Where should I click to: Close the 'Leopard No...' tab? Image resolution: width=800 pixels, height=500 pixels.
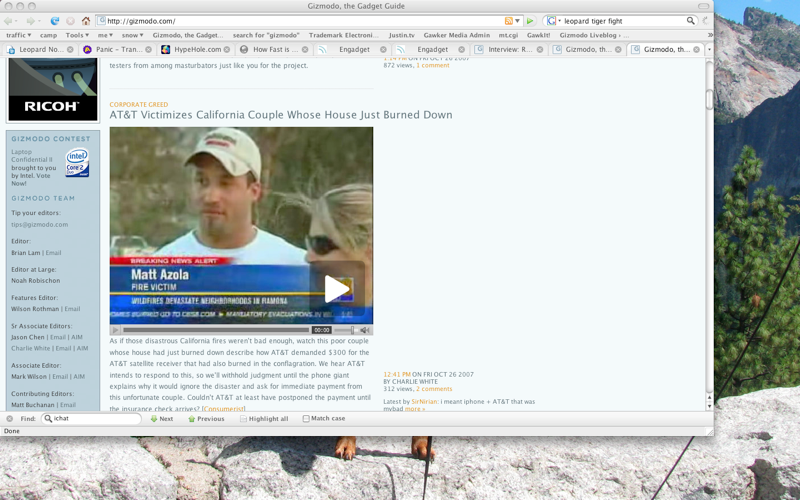click(x=70, y=49)
